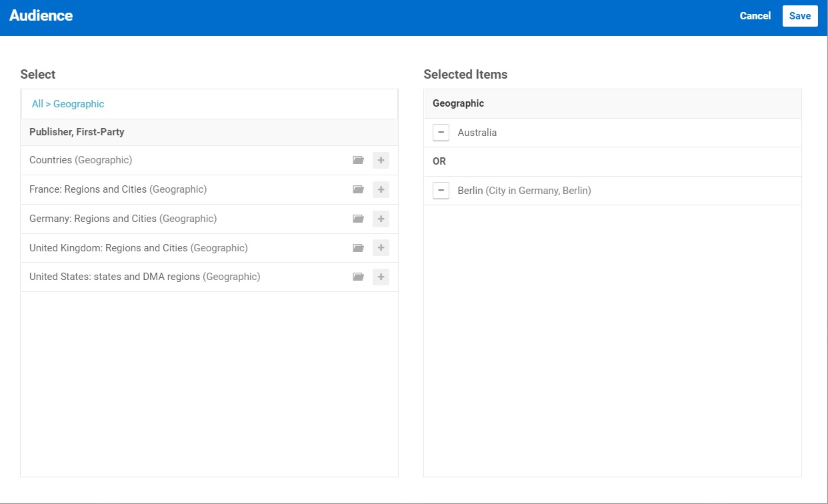This screenshot has height=504, width=828.
Task: Add France: Regions and Cities with plus icon
Action: (381, 189)
